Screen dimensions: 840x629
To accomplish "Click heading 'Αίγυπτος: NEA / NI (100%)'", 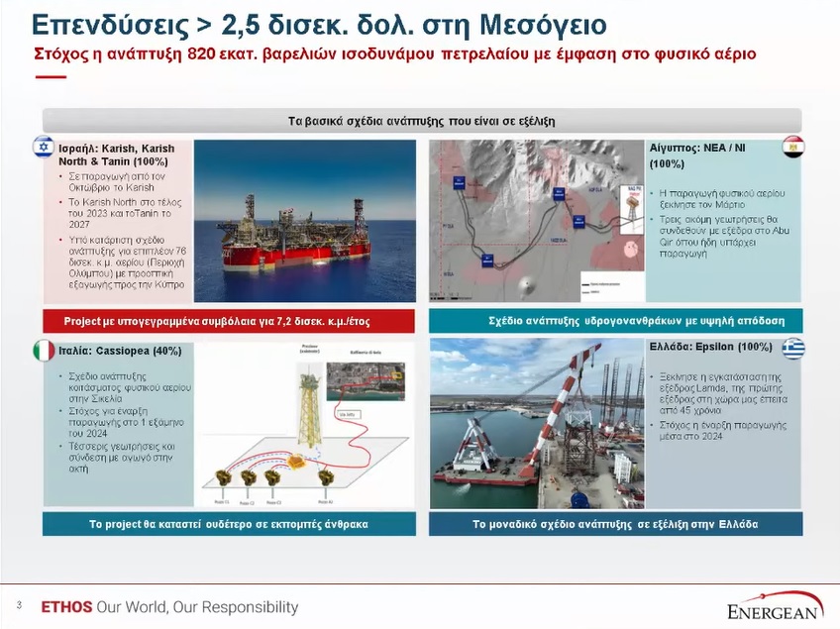I will 697,156.
